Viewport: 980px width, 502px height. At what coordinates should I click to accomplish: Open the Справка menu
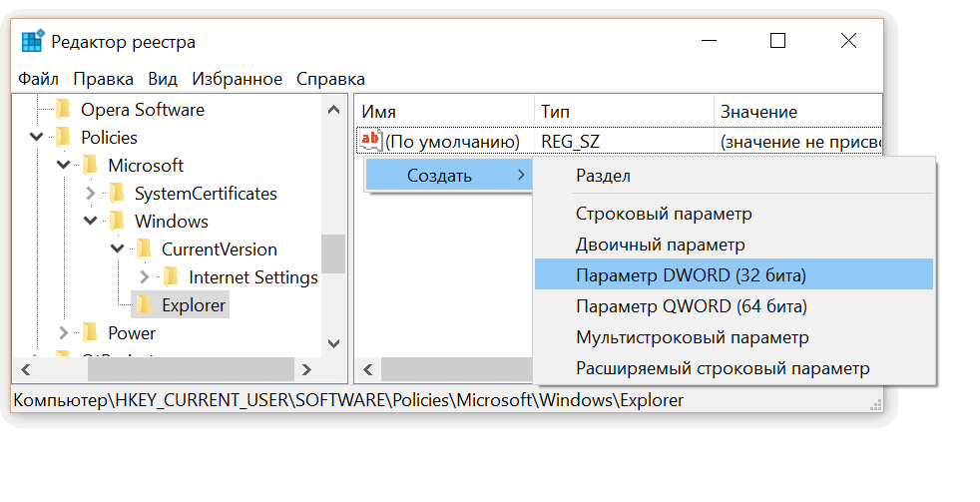point(330,79)
